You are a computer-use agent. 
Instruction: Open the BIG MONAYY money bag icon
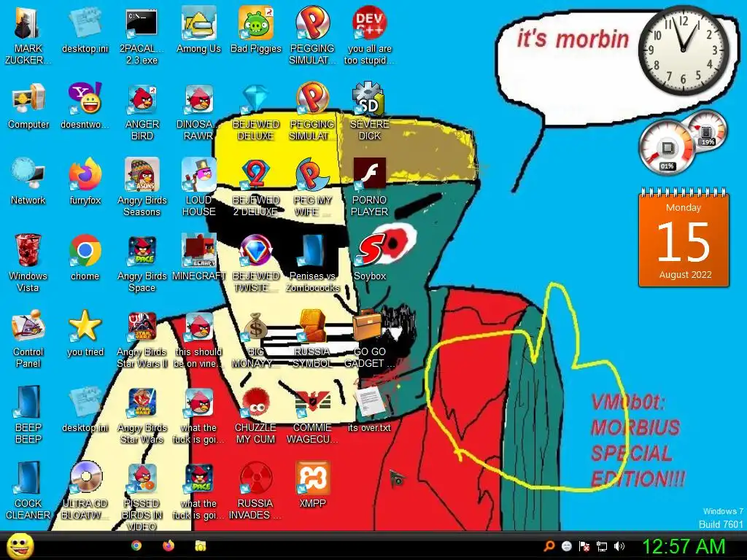pyautogui.click(x=256, y=327)
